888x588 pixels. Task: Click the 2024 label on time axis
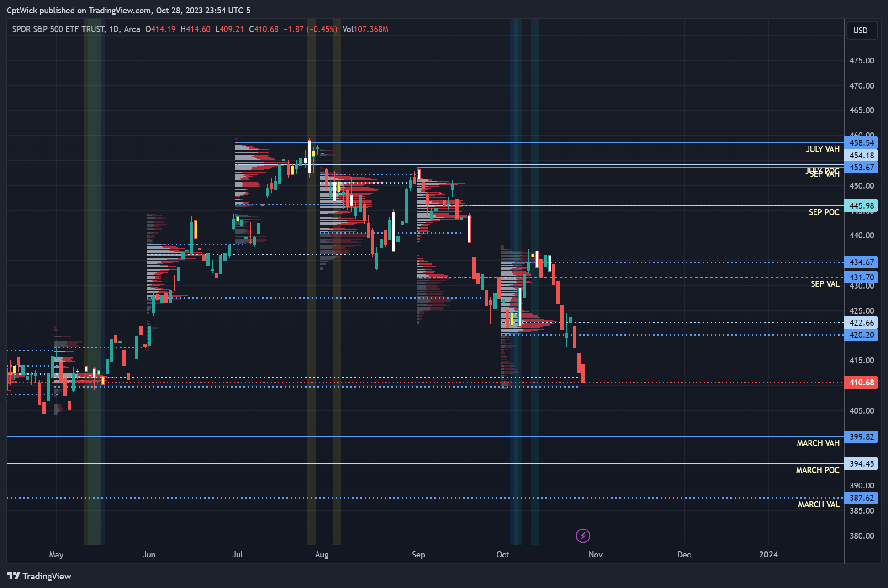(768, 555)
